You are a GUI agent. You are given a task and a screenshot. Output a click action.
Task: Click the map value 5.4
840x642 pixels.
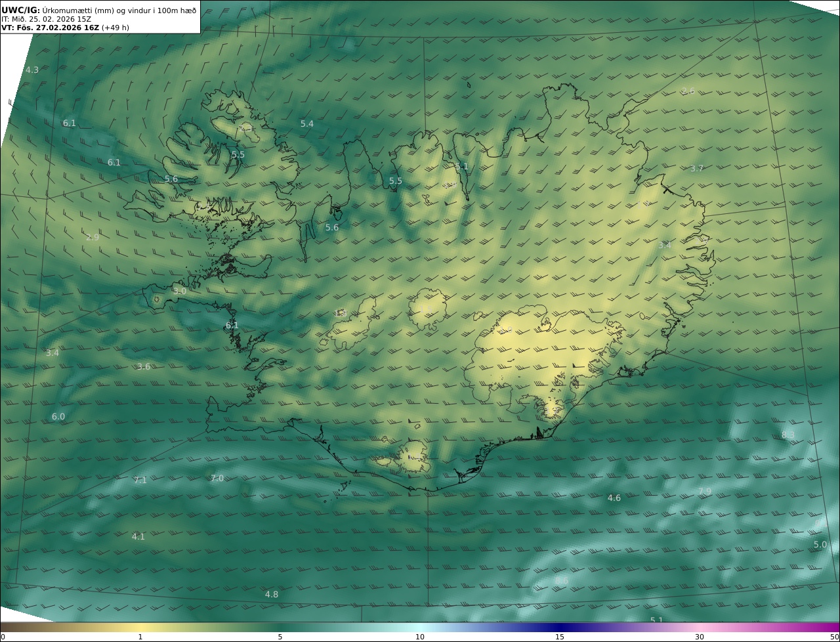[307, 123]
